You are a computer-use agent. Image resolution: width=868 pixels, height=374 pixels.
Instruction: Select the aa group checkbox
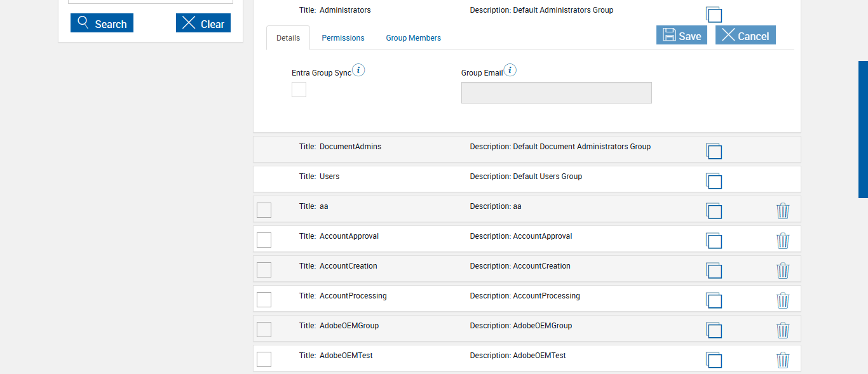coord(264,210)
